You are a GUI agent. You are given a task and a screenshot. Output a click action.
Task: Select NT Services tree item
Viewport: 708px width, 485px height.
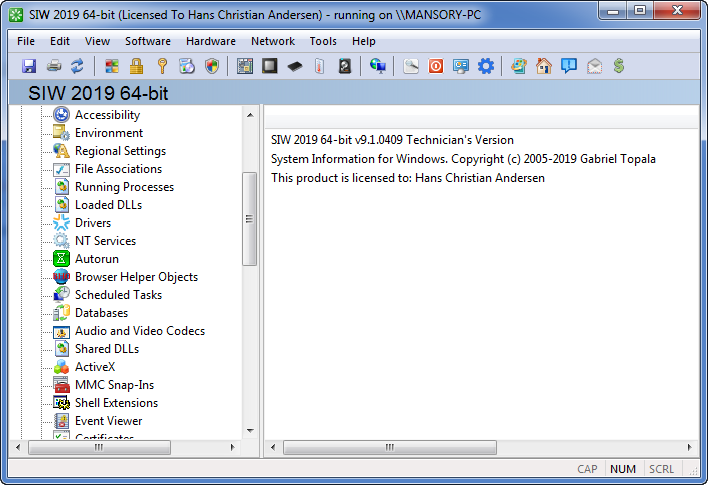tap(105, 241)
